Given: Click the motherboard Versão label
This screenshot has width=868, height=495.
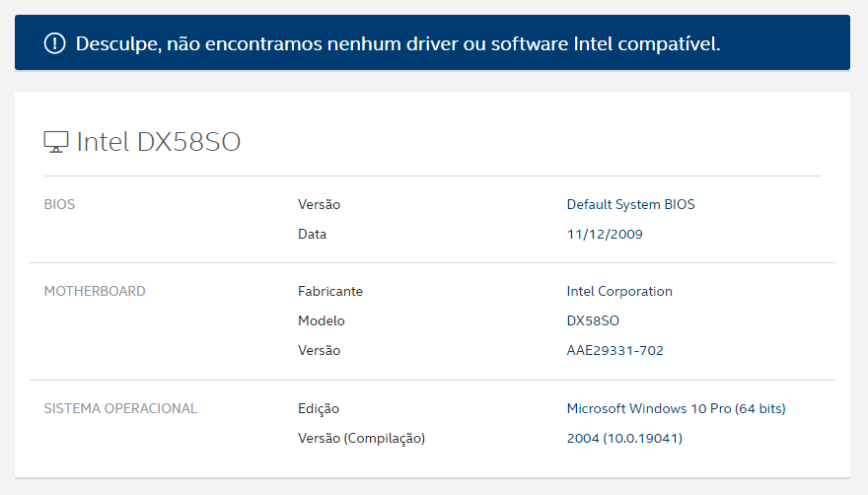Looking at the screenshot, I should (x=319, y=350).
